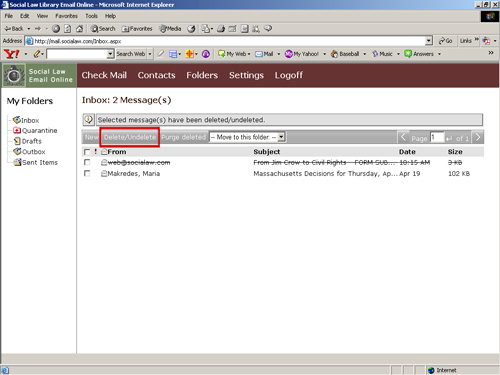Open the Quarantine folder
Viewport: 500px width, 375px height.
click(35, 130)
